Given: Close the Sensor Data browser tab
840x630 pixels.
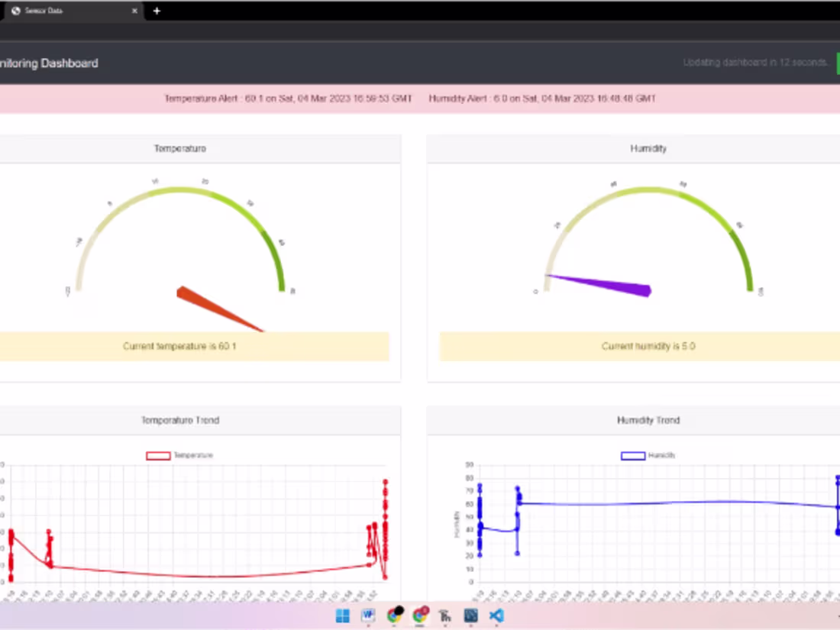Looking at the screenshot, I should (134, 11).
